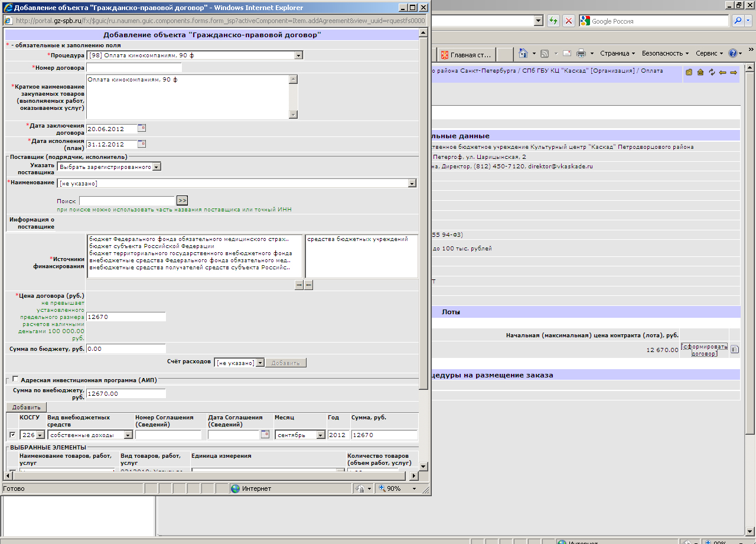The height and width of the screenshot is (544, 756).
Task: Open calendar for contract conclusion date
Action: pos(142,128)
